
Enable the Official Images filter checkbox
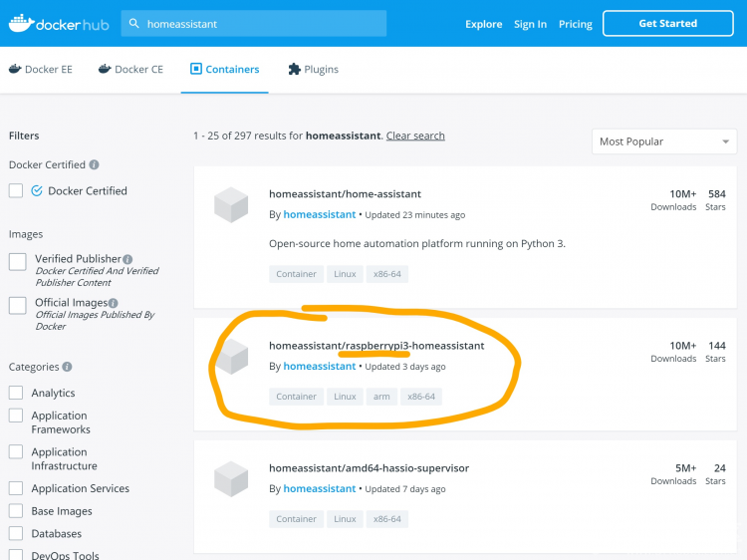pyautogui.click(x=18, y=306)
